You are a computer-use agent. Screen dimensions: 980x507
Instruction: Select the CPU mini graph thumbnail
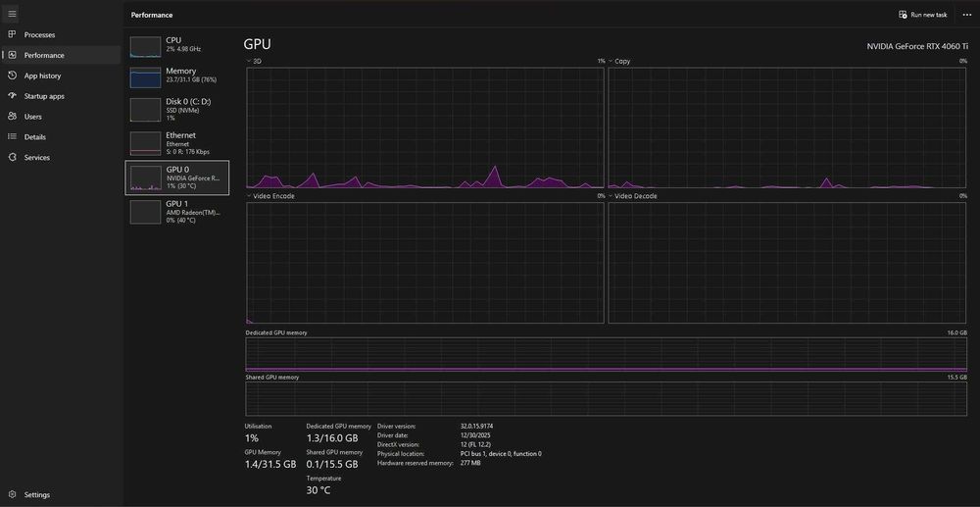pyautogui.click(x=145, y=47)
